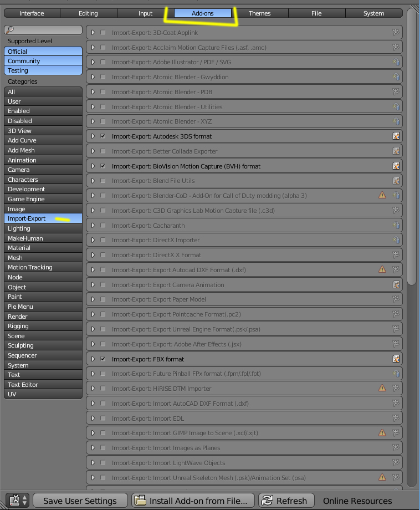The image size is (420, 510).
Task: Click Save User Settings button
Action: coord(80,501)
